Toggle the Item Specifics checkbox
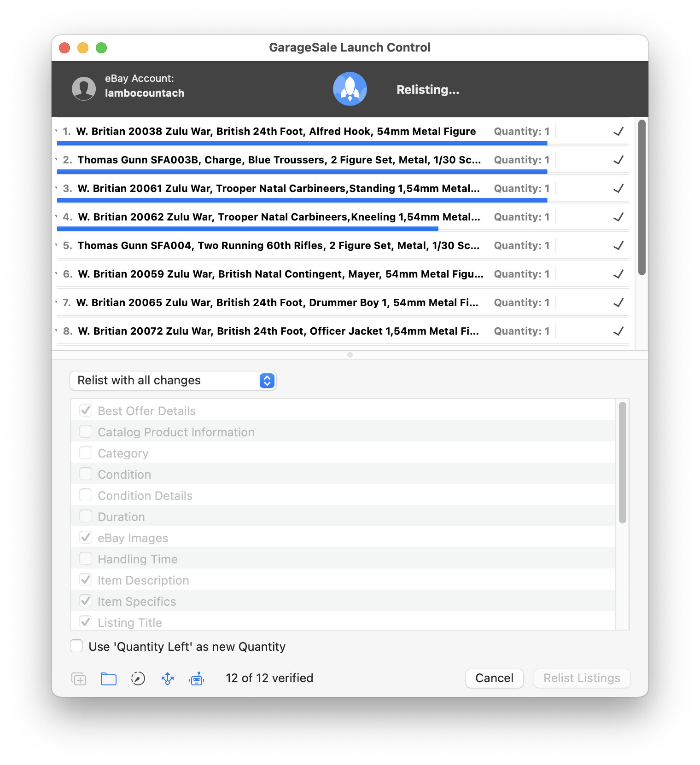The width and height of the screenshot is (700, 765). click(86, 601)
